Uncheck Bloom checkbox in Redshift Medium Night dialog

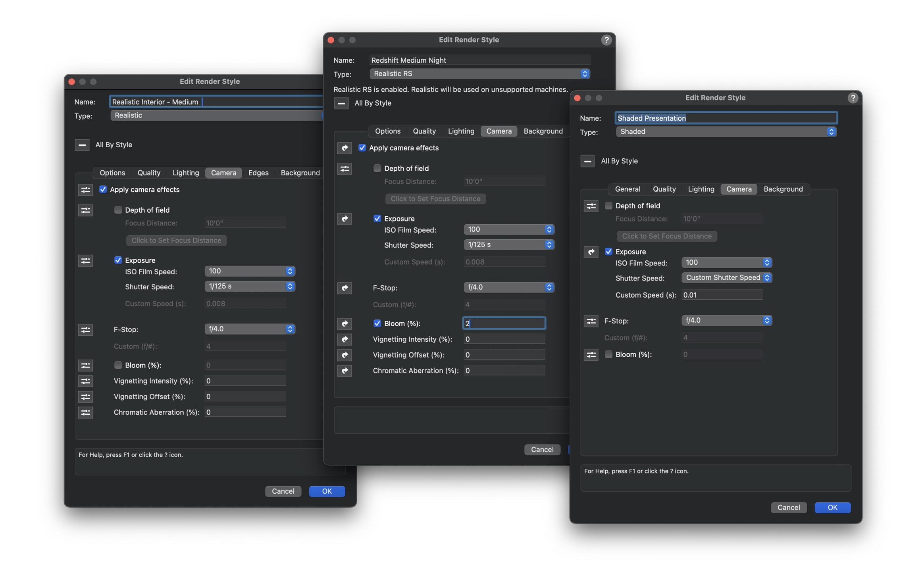[x=377, y=324]
